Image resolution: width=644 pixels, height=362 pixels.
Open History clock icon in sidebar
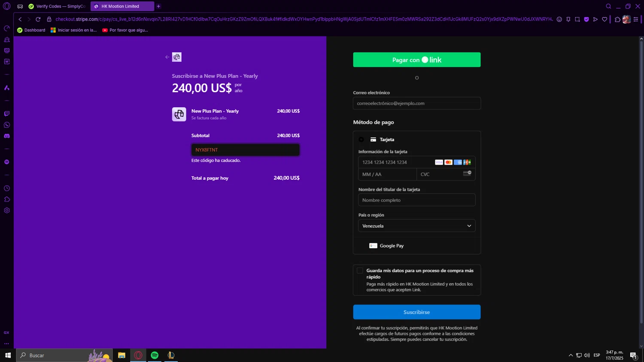point(7,188)
